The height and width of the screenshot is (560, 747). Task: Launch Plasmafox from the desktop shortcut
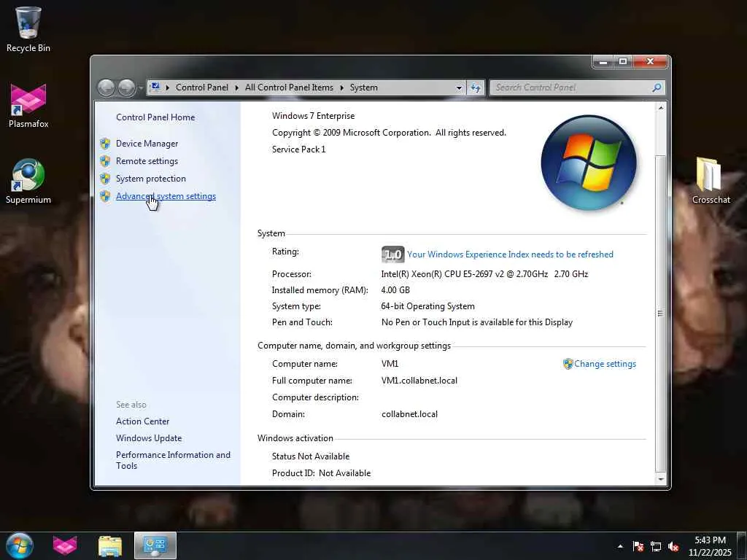click(x=28, y=106)
